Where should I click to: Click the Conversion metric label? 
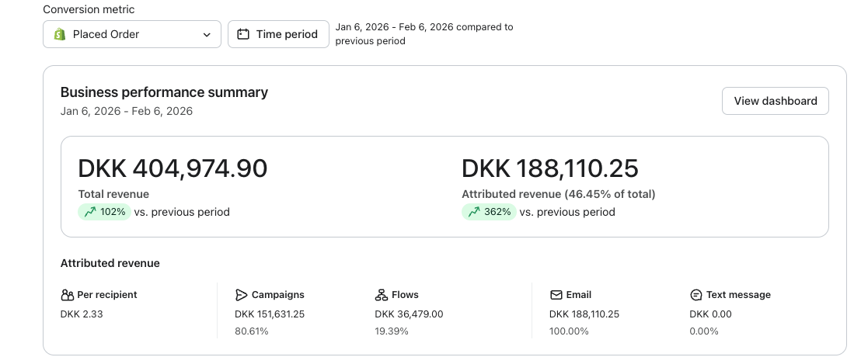pos(89,9)
